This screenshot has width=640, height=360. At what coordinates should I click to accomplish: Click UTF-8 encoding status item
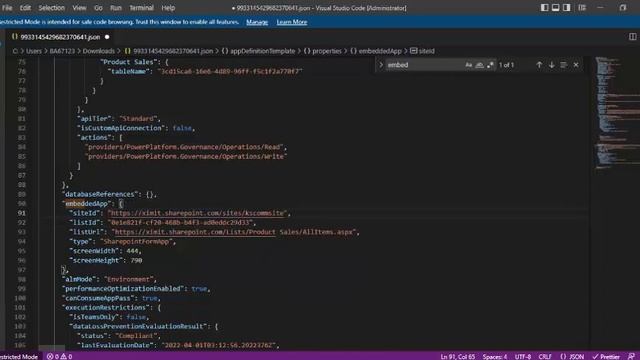pyautogui.click(x=522, y=356)
